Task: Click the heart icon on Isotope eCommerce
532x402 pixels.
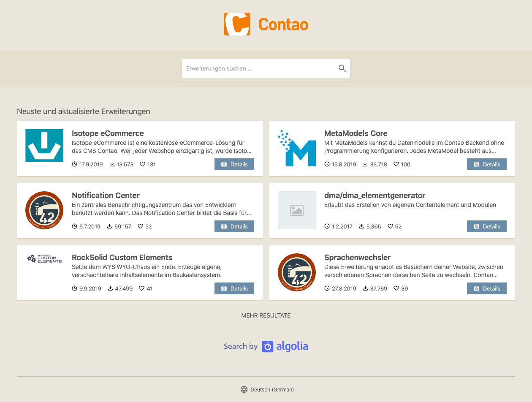Action: (142, 164)
